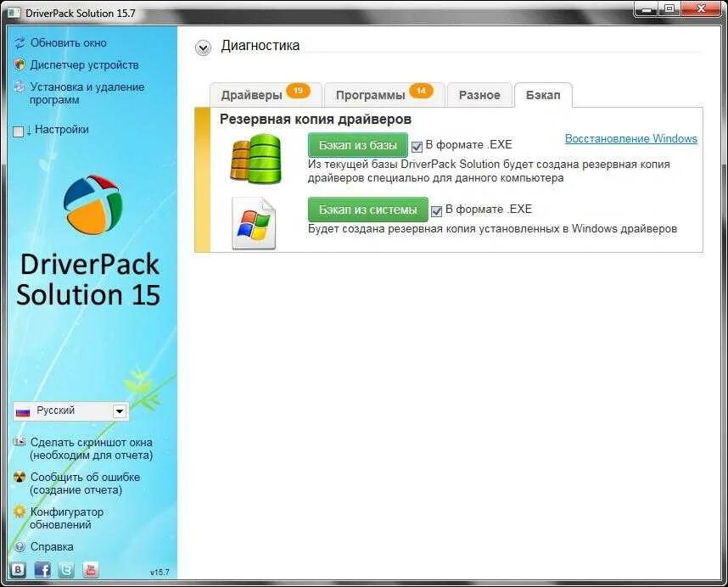728x587 pixels.
Task: Switch to the Драйверы tab
Action: click(266, 95)
